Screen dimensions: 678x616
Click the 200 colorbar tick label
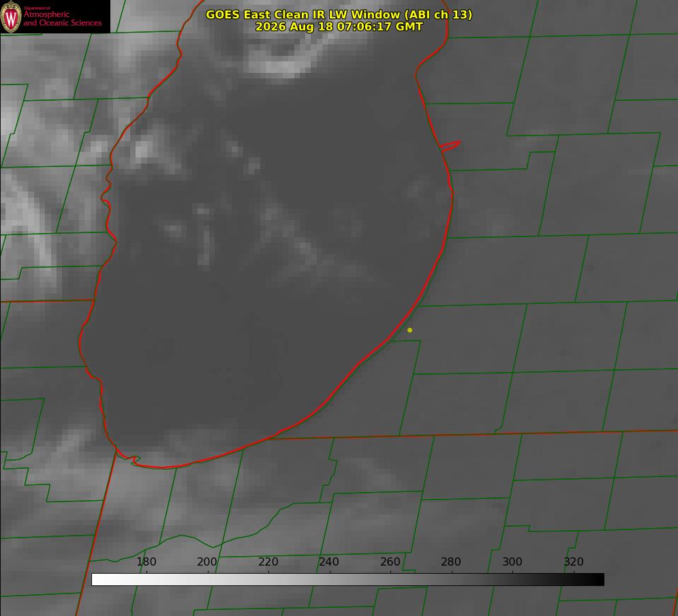(207, 561)
